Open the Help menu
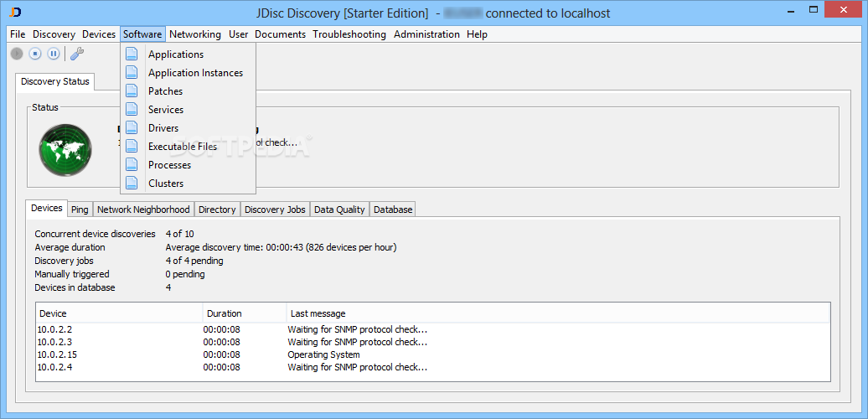Image resolution: width=868 pixels, height=419 pixels. pos(477,34)
